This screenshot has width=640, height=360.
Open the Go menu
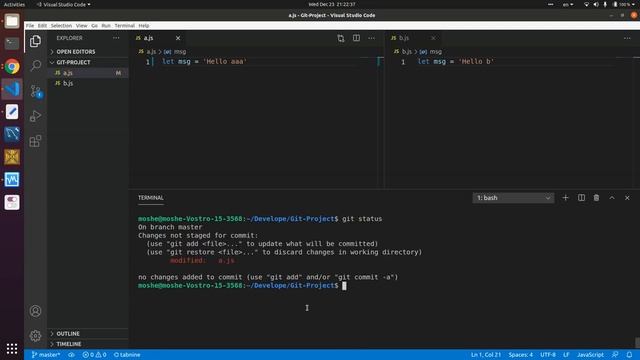94,25
